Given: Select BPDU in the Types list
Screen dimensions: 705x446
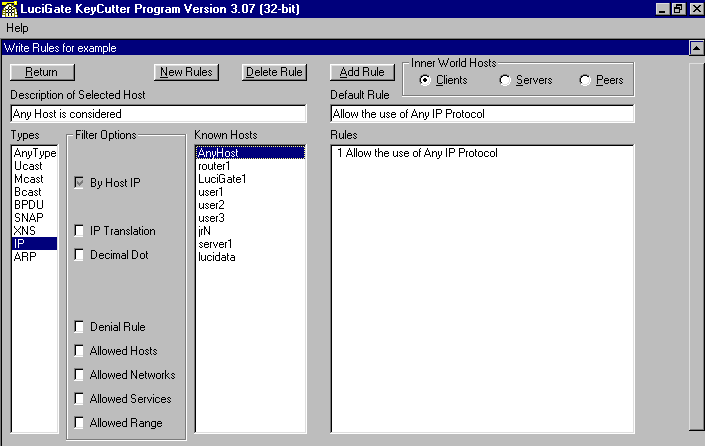Looking at the screenshot, I should click(x=35, y=205).
